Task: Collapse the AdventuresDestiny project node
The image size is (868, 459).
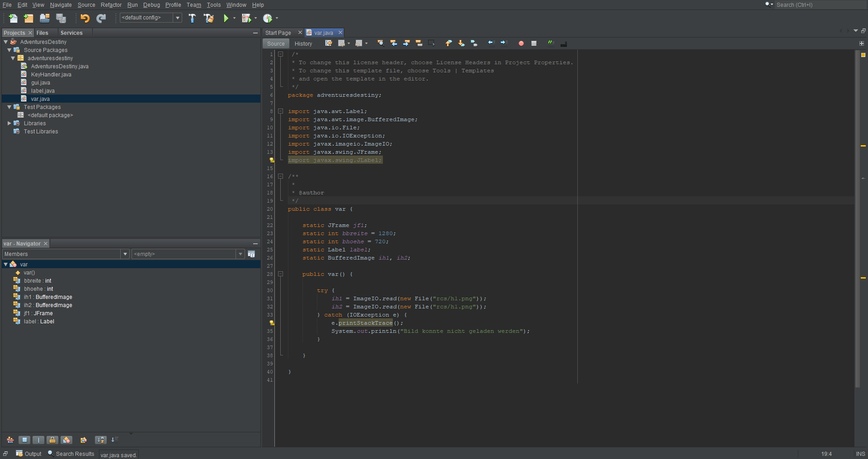Action: (x=6, y=42)
